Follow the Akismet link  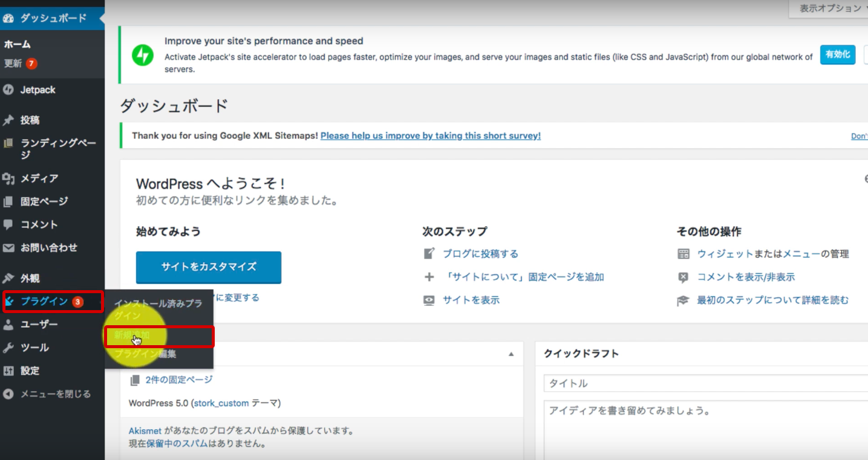[x=145, y=431]
